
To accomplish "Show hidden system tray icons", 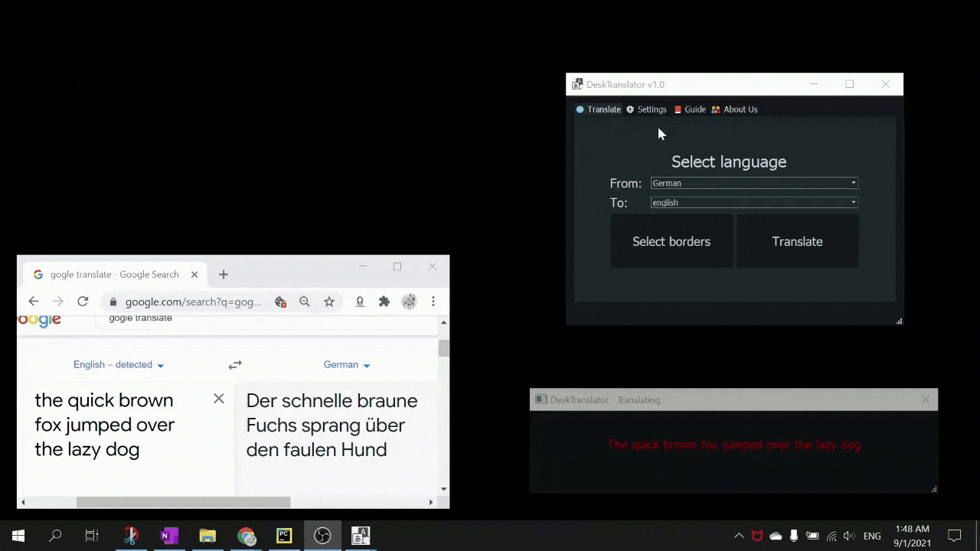I will (x=739, y=536).
